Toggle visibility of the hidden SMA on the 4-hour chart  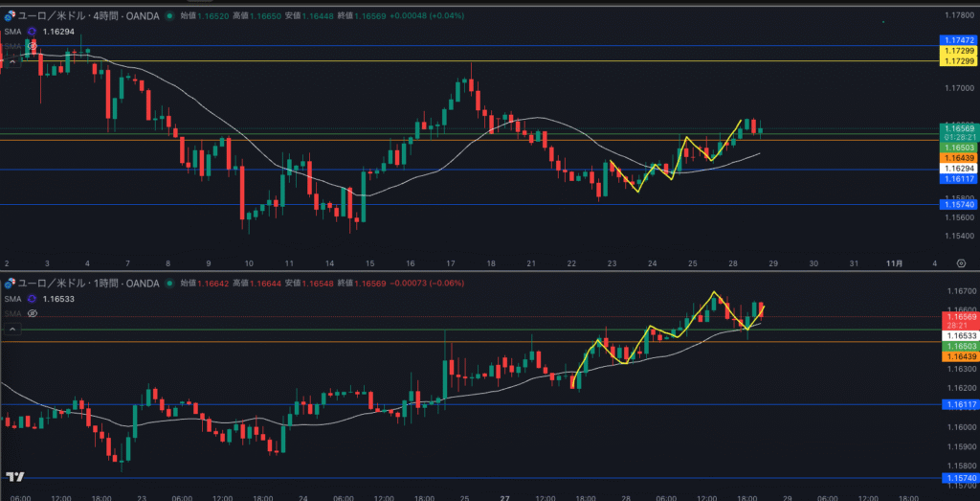pyautogui.click(x=32, y=45)
